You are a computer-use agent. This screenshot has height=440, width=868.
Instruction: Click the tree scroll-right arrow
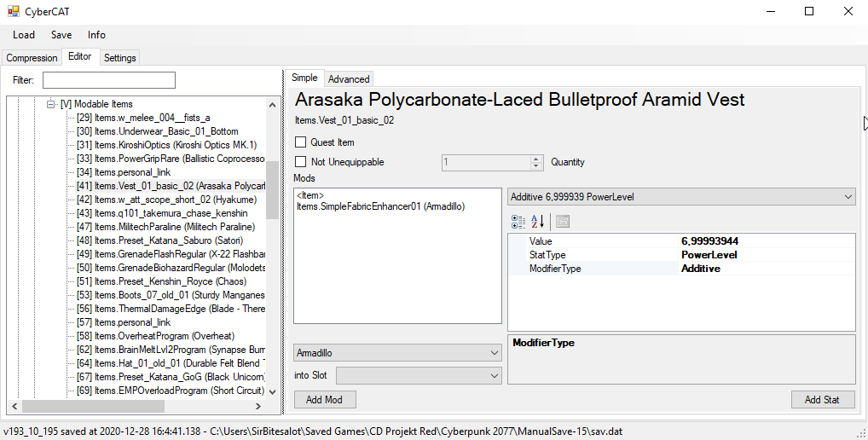pyautogui.click(x=258, y=406)
